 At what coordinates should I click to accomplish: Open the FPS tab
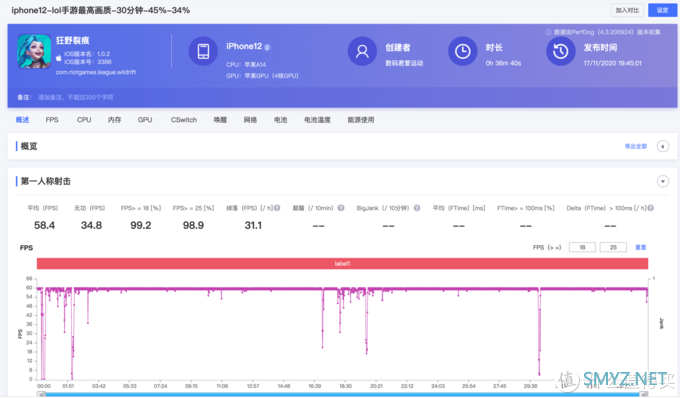click(x=52, y=120)
